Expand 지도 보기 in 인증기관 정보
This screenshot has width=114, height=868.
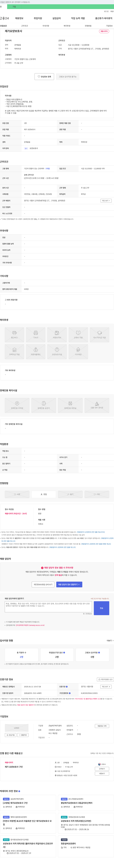point(106,687)
